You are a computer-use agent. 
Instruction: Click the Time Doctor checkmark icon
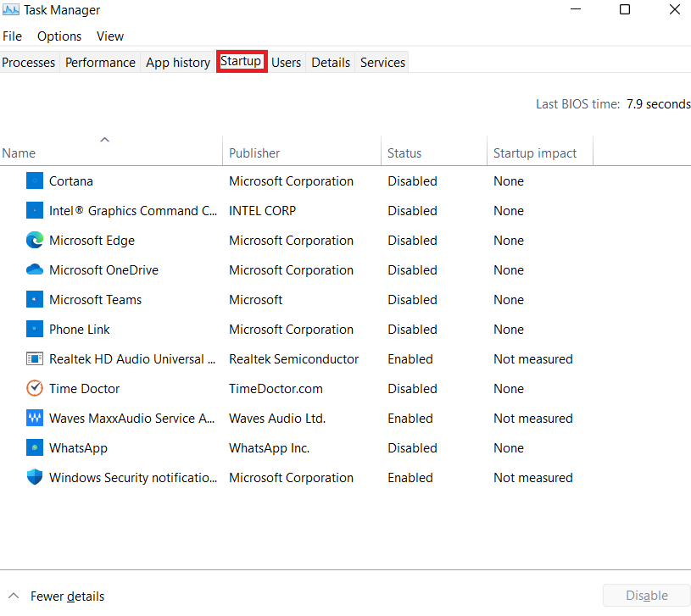pos(35,388)
